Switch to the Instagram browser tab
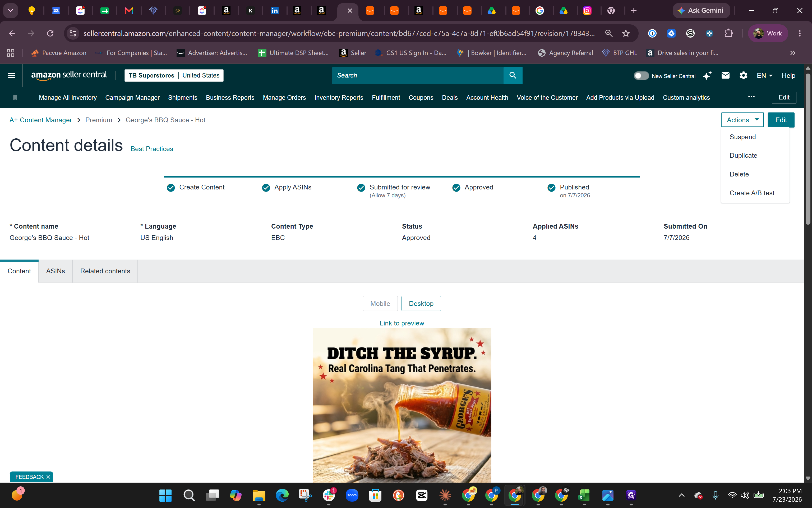The height and width of the screenshot is (508, 812). coord(587,11)
